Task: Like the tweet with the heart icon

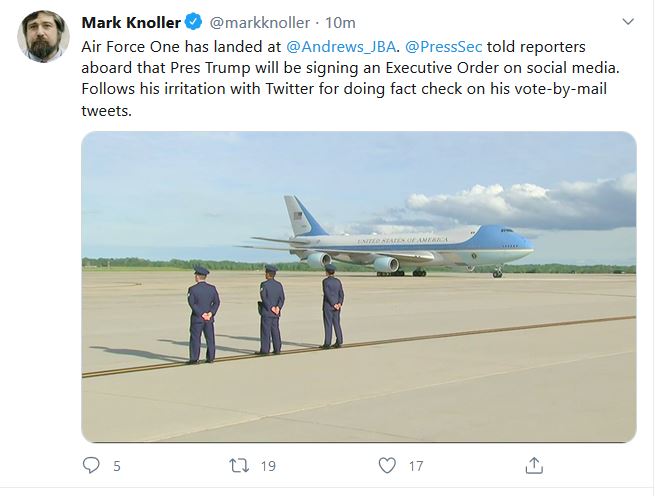Action: (387, 465)
